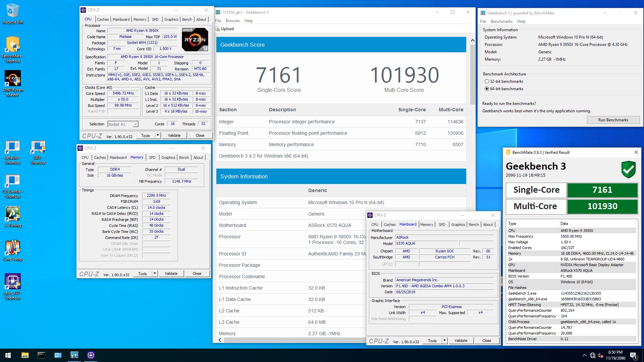The height and width of the screenshot is (362, 644).
Task: Click Validate in CPU-Z Mainboard window
Action: (x=461, y=341)
